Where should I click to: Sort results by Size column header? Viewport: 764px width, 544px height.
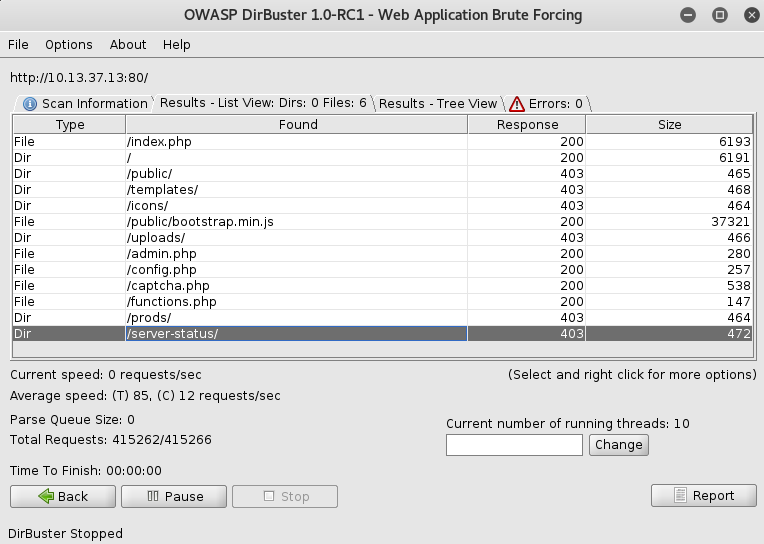click(x=669, y=125)
